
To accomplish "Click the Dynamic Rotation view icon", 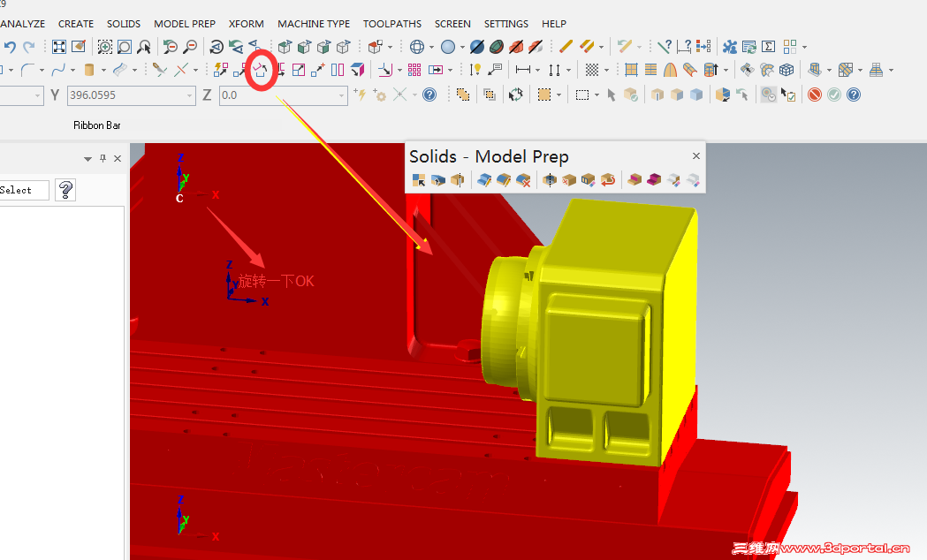I will (217, 48).
